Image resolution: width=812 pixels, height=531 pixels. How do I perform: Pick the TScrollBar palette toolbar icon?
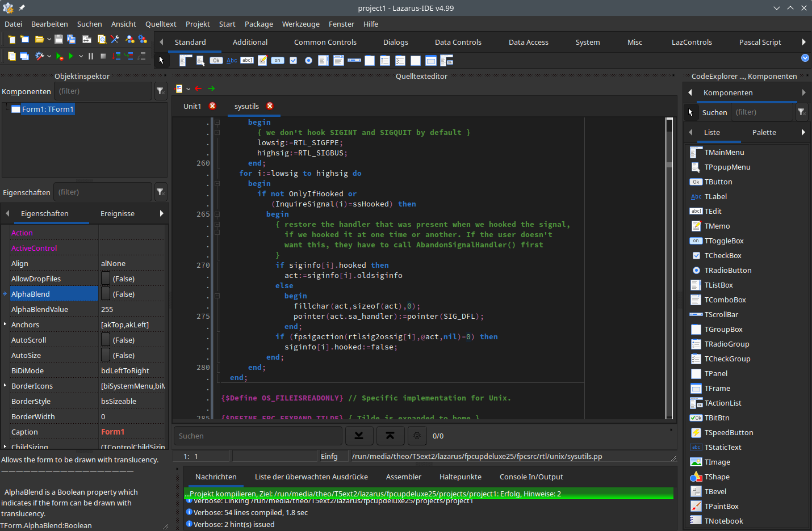[x=354, y=60]
